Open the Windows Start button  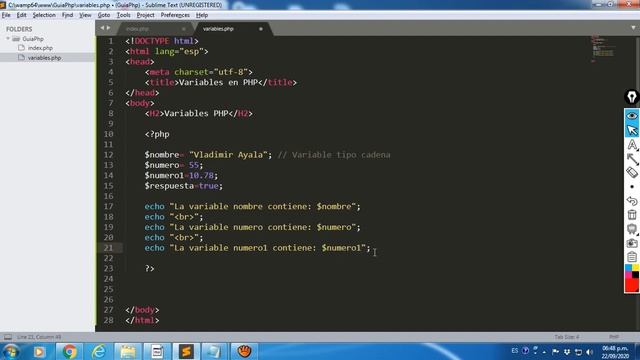click(10, 351)
